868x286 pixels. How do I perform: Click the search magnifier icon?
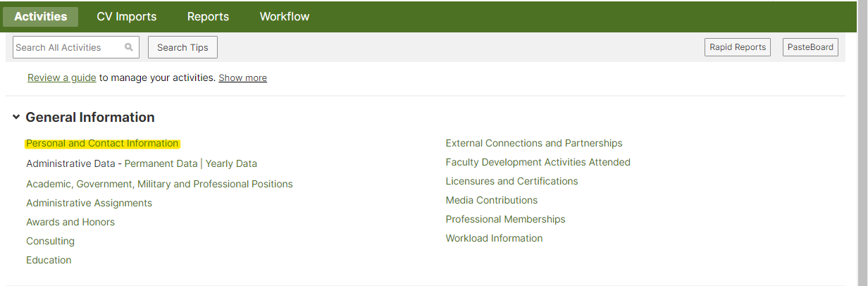coord(129,48)
